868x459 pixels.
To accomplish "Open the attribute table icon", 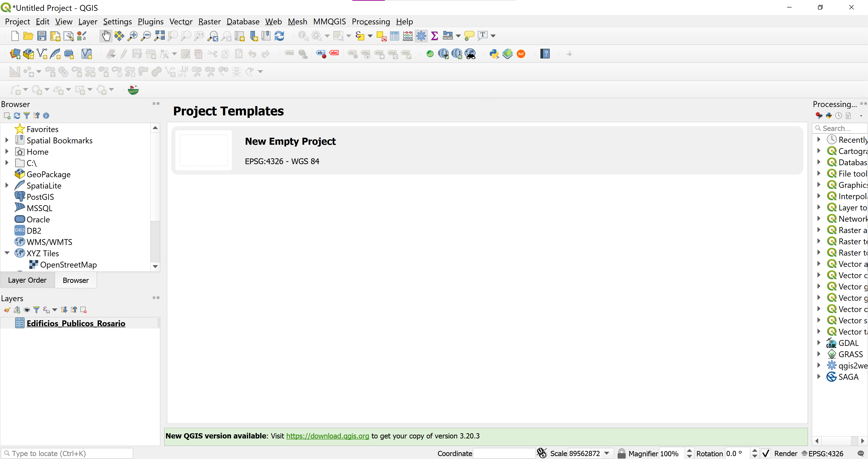I will (394, 36).
